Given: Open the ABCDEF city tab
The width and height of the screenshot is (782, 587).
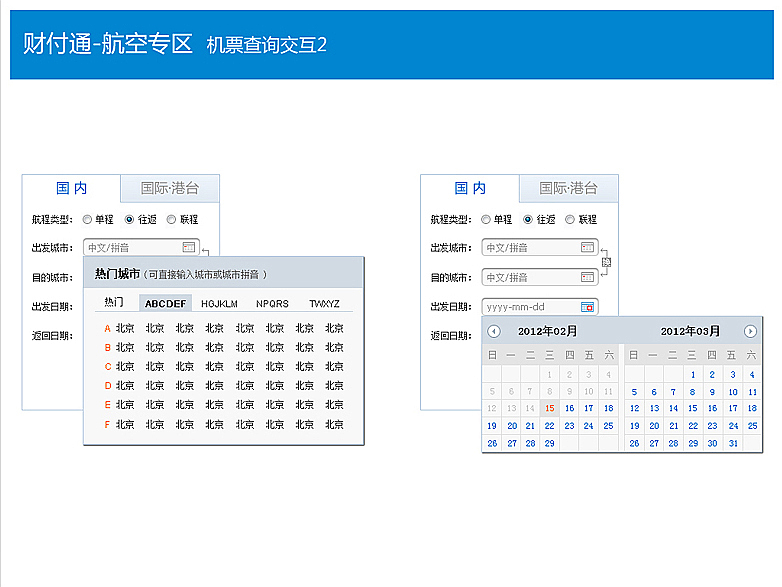Looking at the screenshot, I should coord(165,303).
